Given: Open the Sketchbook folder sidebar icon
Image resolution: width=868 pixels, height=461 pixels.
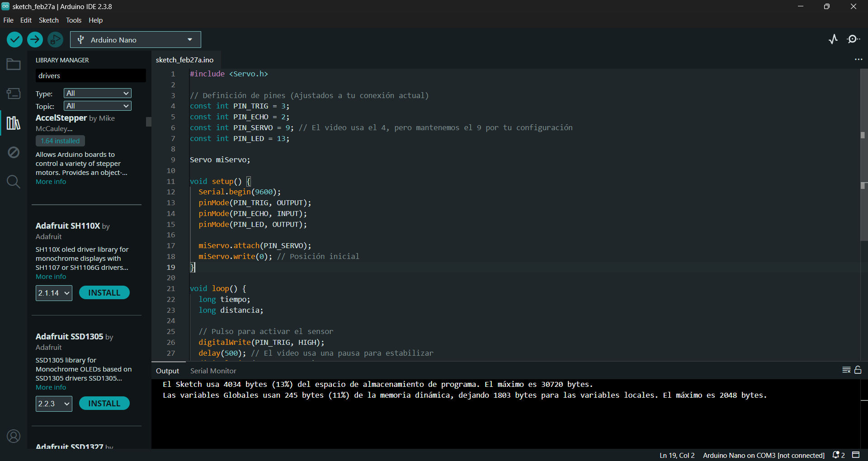Looking at the screenshot, I should point(14,65).
